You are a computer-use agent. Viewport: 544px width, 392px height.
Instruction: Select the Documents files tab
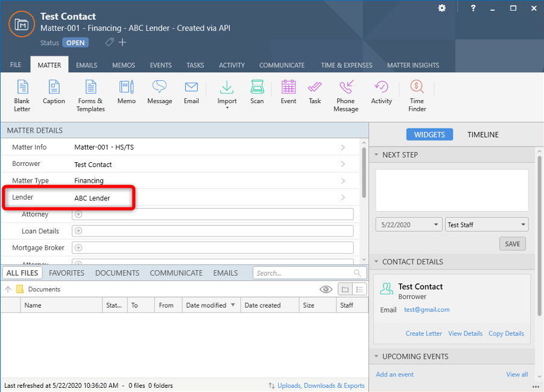[x=117, y=273]
